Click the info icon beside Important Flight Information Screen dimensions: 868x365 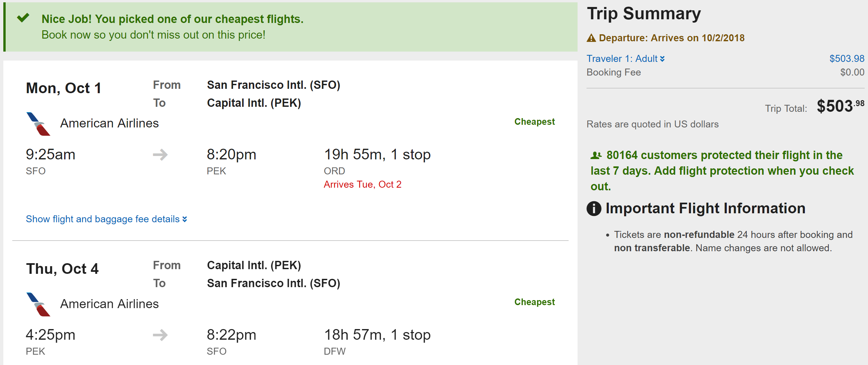[594, 209]
